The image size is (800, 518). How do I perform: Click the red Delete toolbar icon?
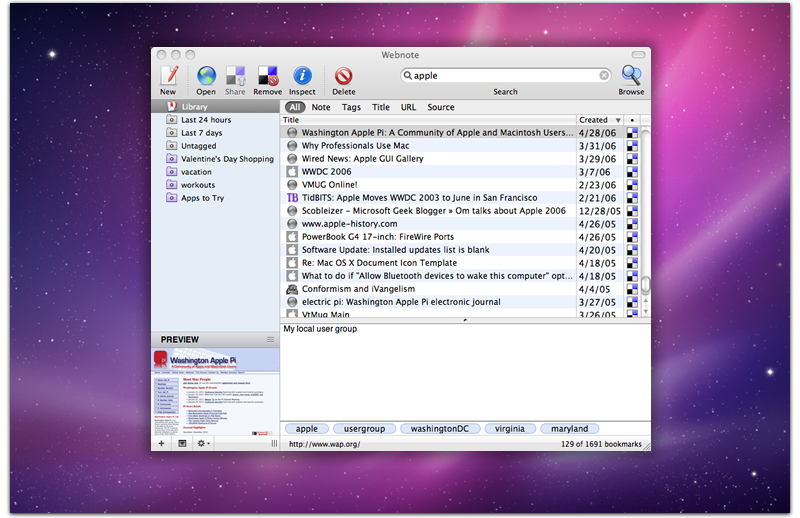(x=343, y=76)
